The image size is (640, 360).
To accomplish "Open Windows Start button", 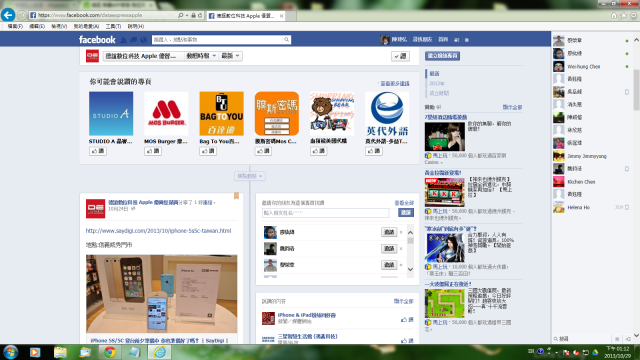I will pyautogui.click(x=10, y=352).
